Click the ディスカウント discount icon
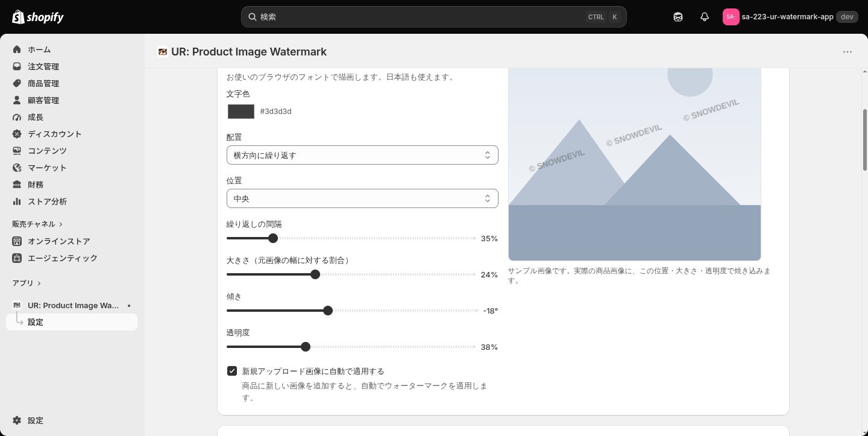The height and width of the screenshot is (436, 868). [17, 134]
